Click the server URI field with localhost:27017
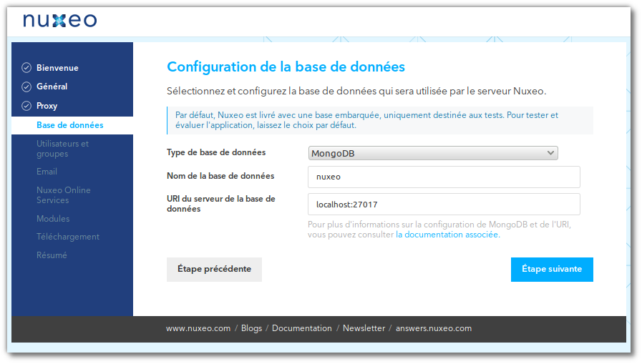This screenshot has width=642, height=364. (x=444, y=204)
